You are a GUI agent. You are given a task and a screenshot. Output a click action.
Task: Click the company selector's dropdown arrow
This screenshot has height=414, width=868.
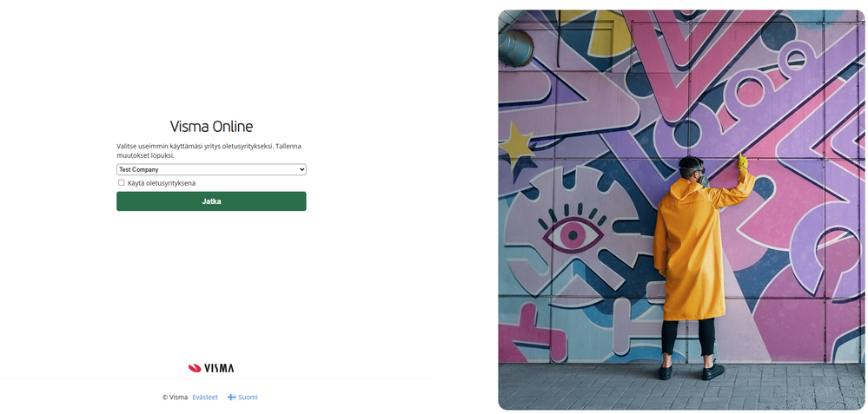coord(301,169)
